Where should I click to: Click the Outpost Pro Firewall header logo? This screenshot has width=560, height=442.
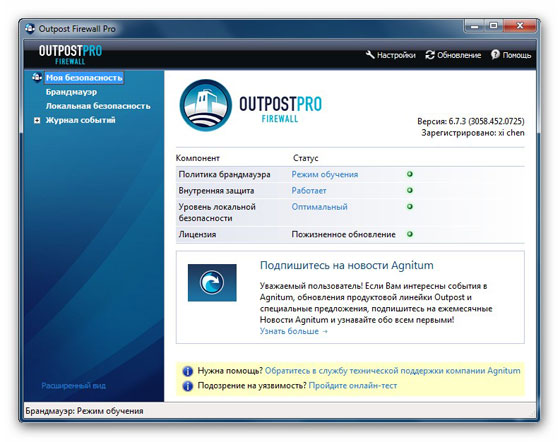click(x=70, y=54)
